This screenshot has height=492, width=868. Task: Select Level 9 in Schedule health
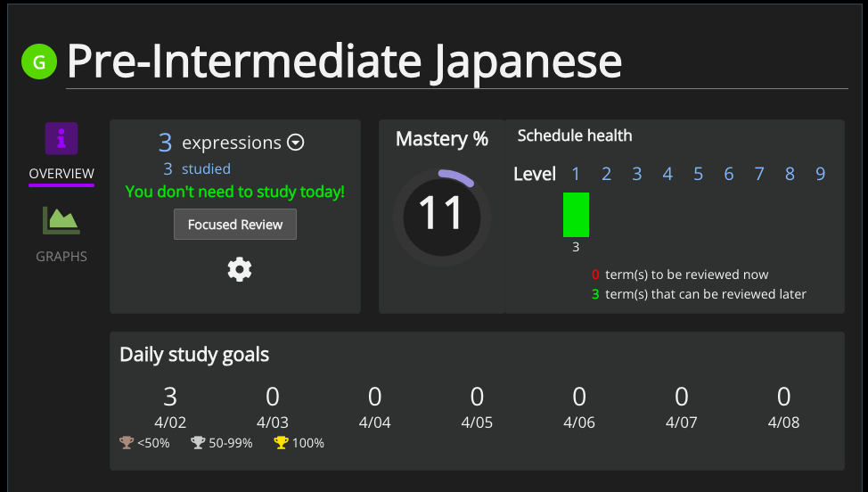click(x=820, y=174)
